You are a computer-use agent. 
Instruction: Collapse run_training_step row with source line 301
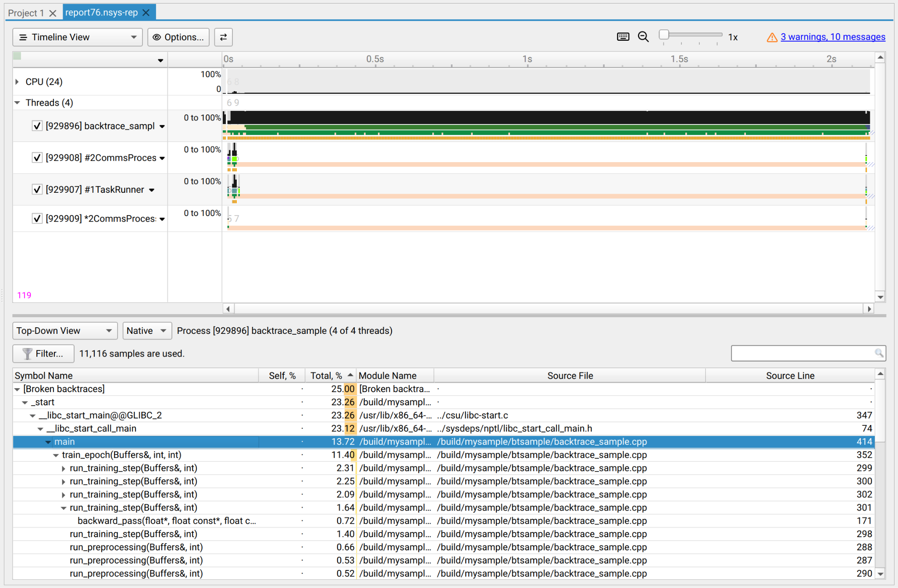pos(64,508)
